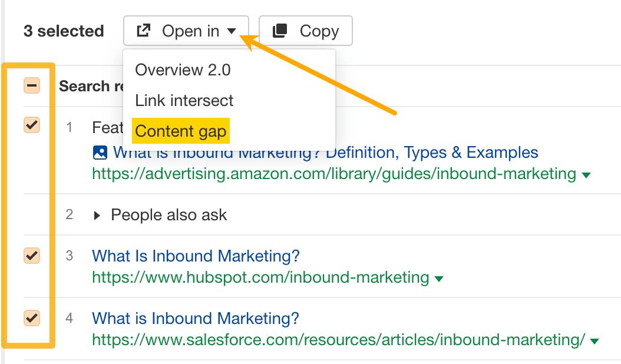The width and height of the screenshot is (621, 364).
Task: Click the Copy button
Action: pyautogui.click(x=306, y=31)
